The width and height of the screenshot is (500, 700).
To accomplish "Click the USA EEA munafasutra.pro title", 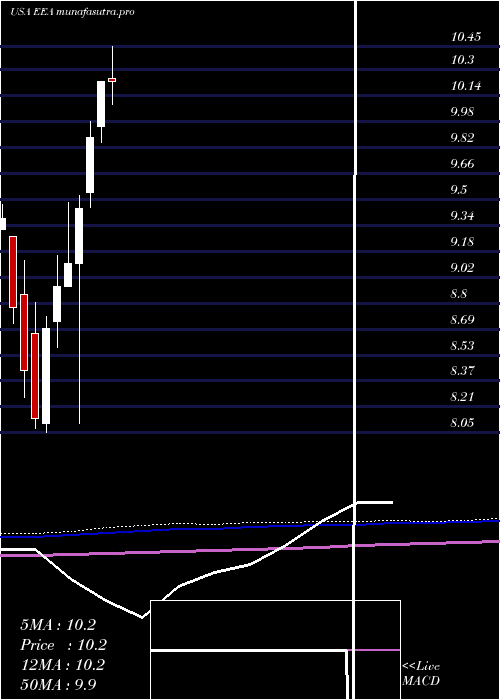I will (72, 12).
